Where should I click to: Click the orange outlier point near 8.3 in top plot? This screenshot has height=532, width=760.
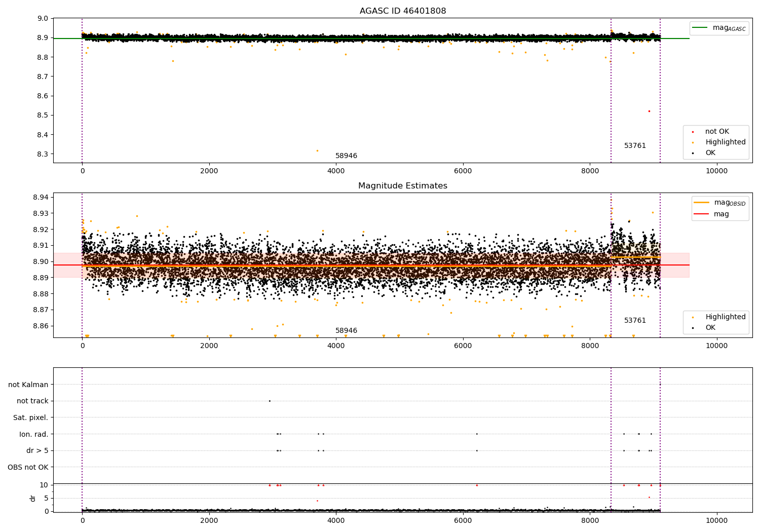coord(317,150)
